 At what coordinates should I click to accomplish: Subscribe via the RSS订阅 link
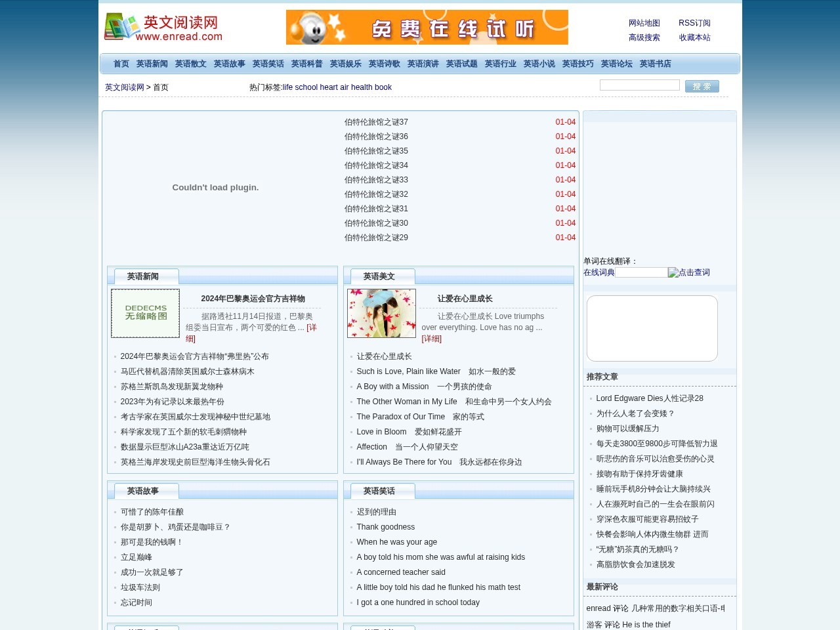pyautogui.click(x=694, y=22)
